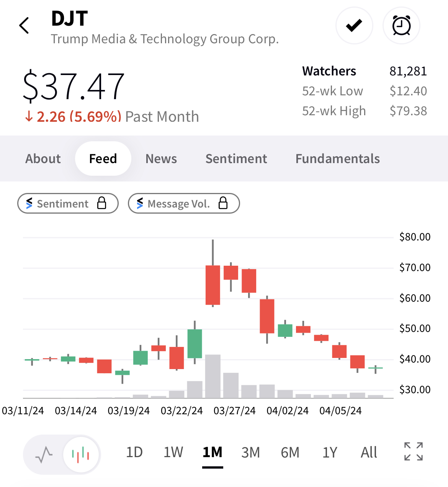
Task: View the 1Y chart range
Action: pos(330,453)
